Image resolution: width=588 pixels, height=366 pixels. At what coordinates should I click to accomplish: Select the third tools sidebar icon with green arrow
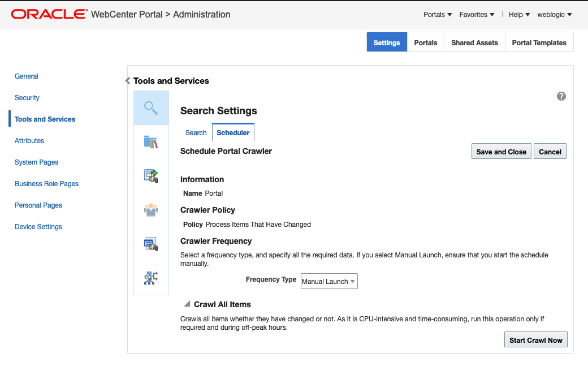click(x=151, y=176)
